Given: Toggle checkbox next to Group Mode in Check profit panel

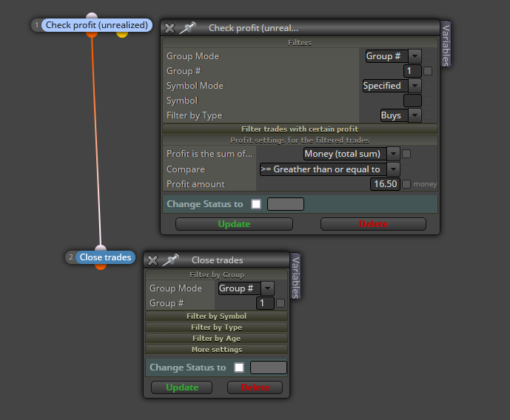Looking at the screenshot, I should pos(428,56).
